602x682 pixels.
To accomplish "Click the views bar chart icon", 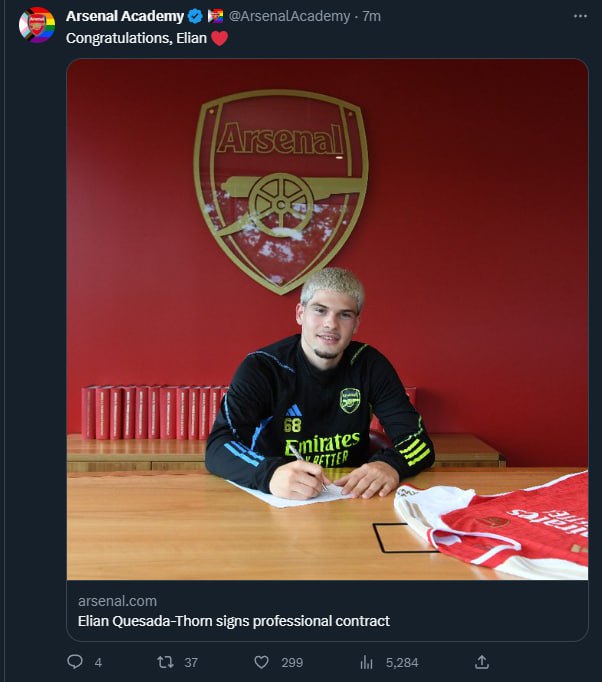I will [366, 662].
